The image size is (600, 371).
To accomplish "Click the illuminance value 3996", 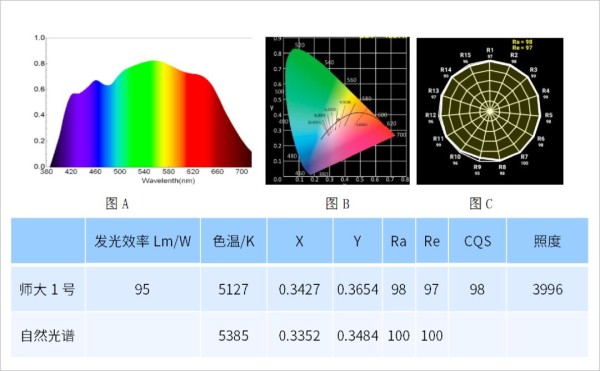I will (x=548, y=290).
